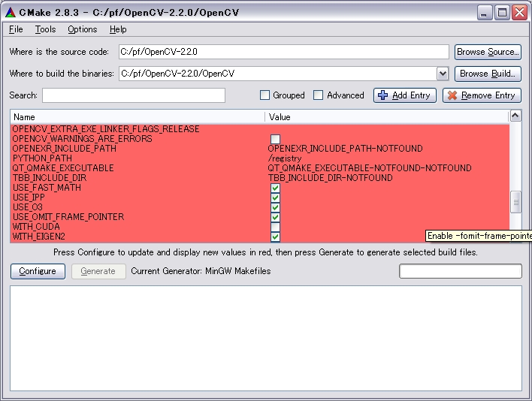This screenshot has width=532, height=401.
Task: Click the scroll-up arrow of the cache list
Action: coord(515,116)
